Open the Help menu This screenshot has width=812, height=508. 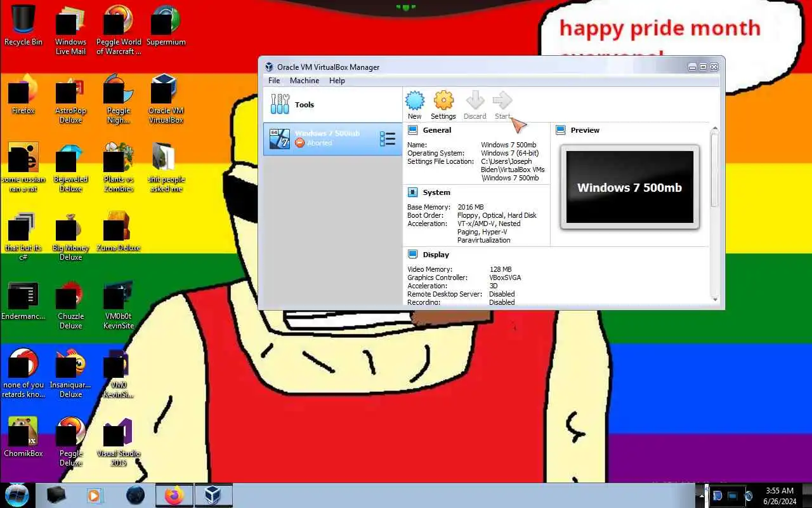click(337, 81)
